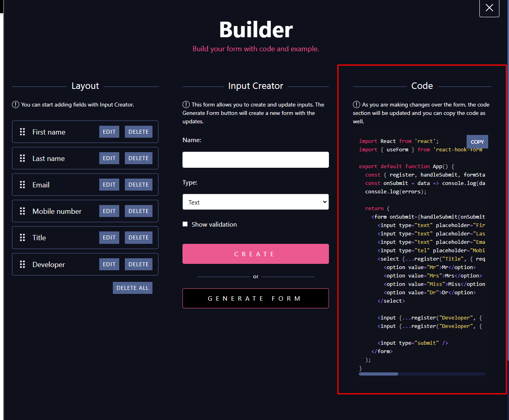509x420 pixels.
Task: Edit the Email field
Action: [x=109, y=185]
